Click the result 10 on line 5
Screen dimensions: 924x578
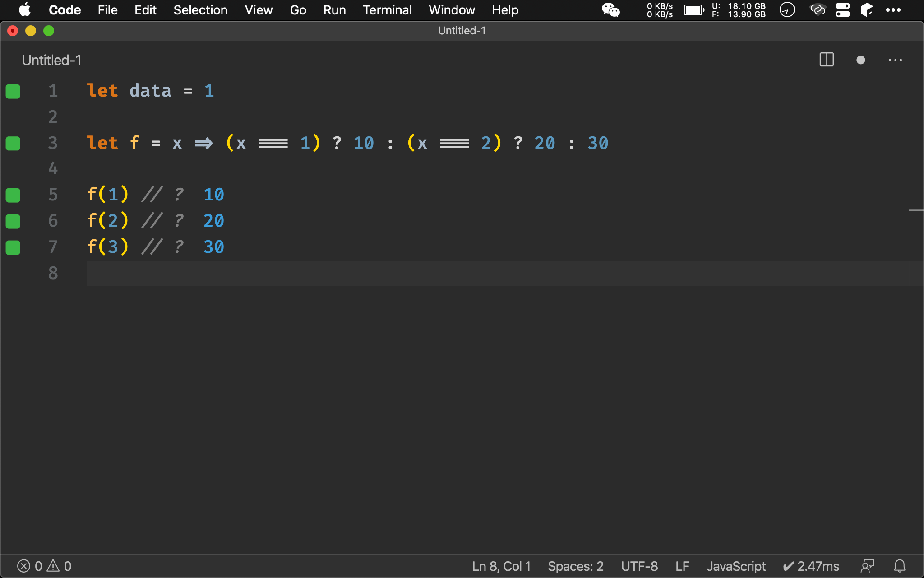(x=214, y=195)
